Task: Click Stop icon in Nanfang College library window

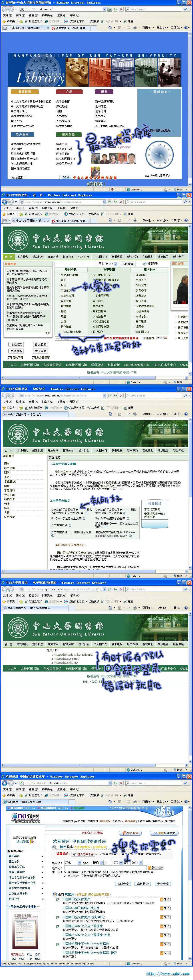Action: point(121,9)
